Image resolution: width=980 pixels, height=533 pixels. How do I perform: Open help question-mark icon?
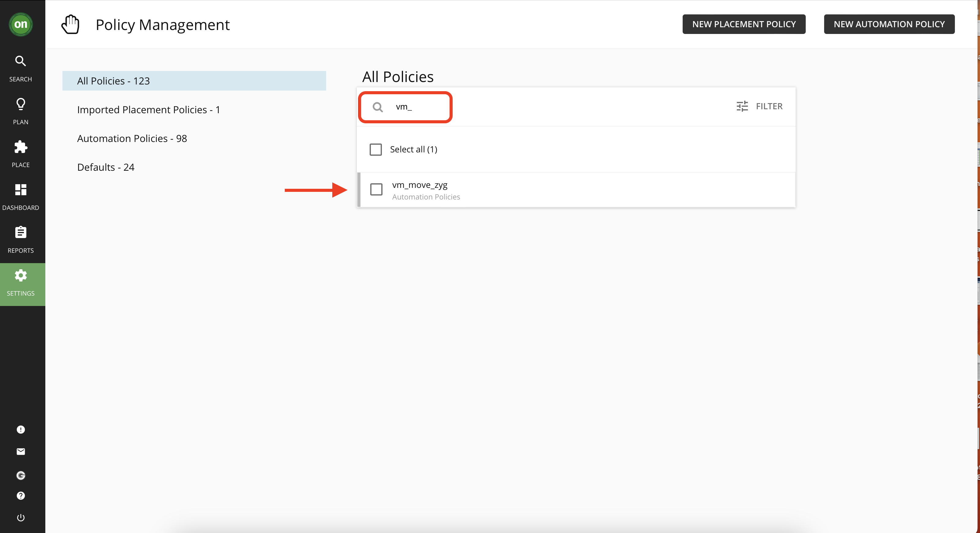click(x=21, y=495)
